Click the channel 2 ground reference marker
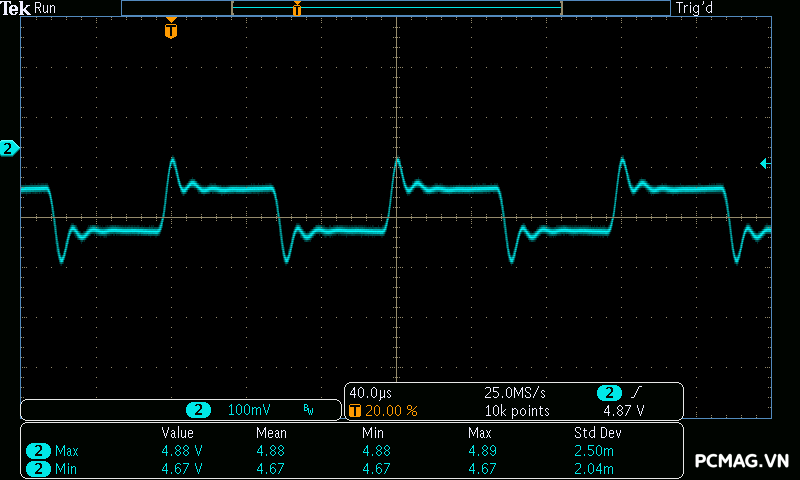Screen dimensions: 800x480 [9, 149]
